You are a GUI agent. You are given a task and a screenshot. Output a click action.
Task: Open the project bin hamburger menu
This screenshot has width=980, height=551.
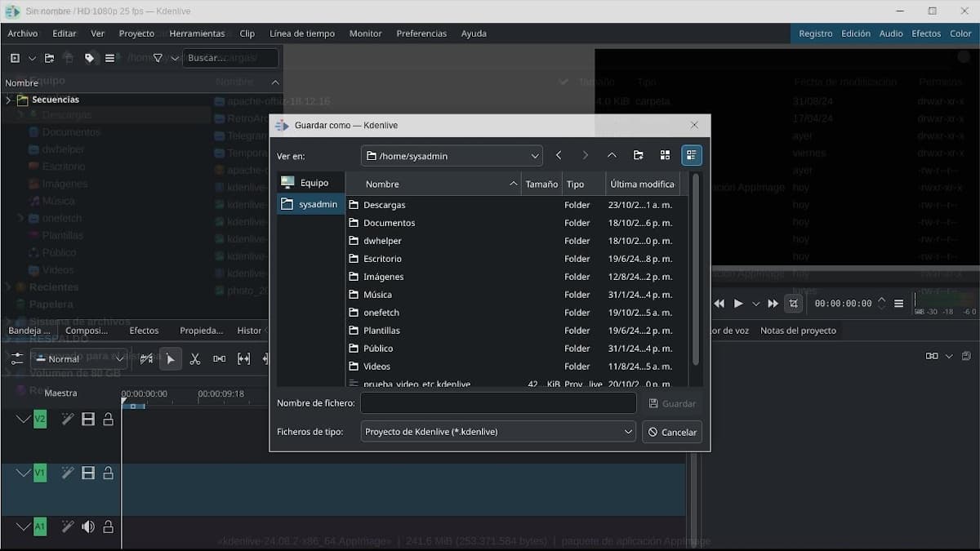coord(110,58)
